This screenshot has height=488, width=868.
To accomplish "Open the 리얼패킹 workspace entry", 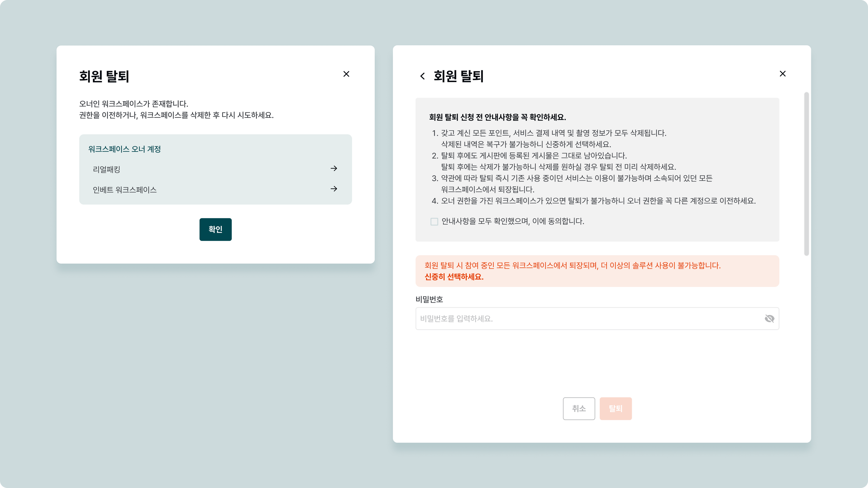I will point(106,169).
